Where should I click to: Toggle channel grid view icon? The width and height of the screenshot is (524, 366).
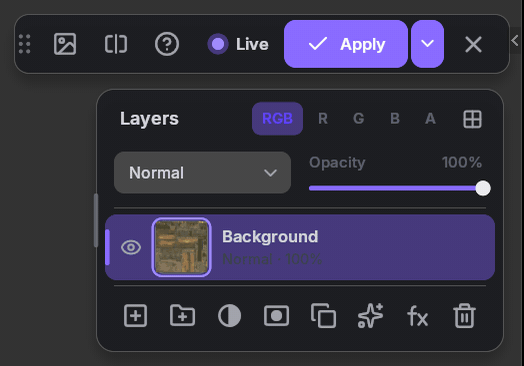[x=472, y=119]
